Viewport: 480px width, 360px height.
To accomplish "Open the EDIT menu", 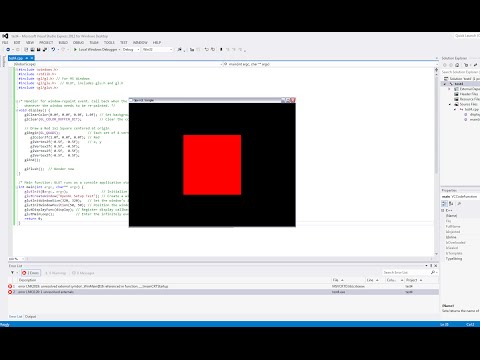I will (x=17, y=43).
